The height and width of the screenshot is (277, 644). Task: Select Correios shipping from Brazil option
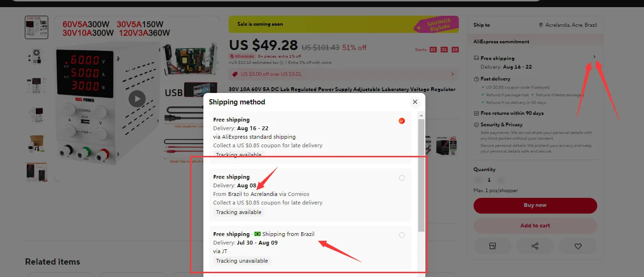coord(401,178)
